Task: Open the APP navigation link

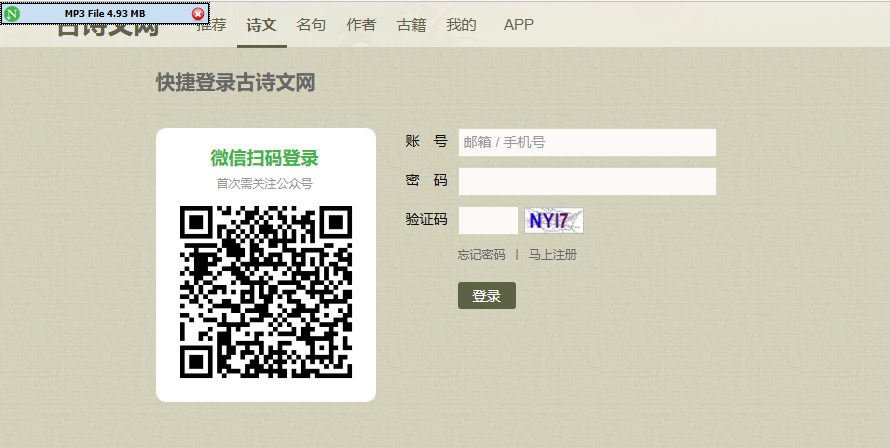Action: tap(519, 24)
